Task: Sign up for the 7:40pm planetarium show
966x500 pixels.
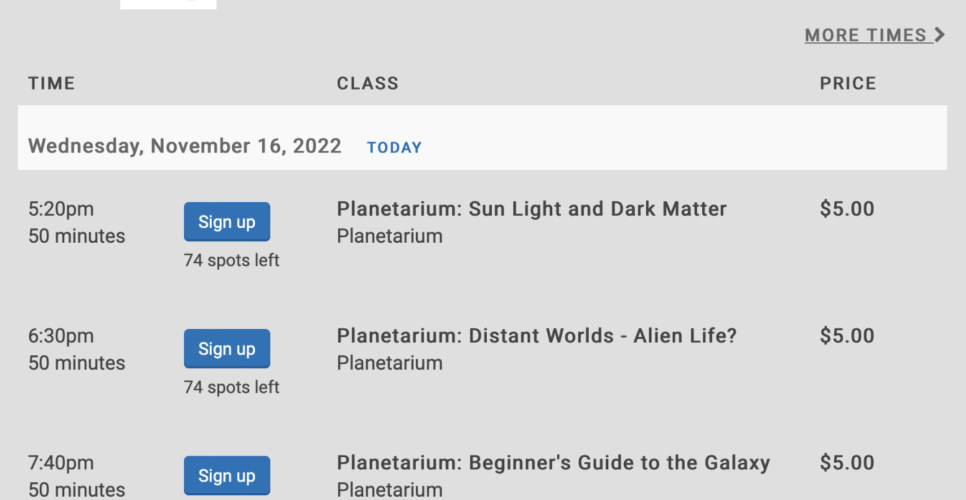Action: [227, 475]
